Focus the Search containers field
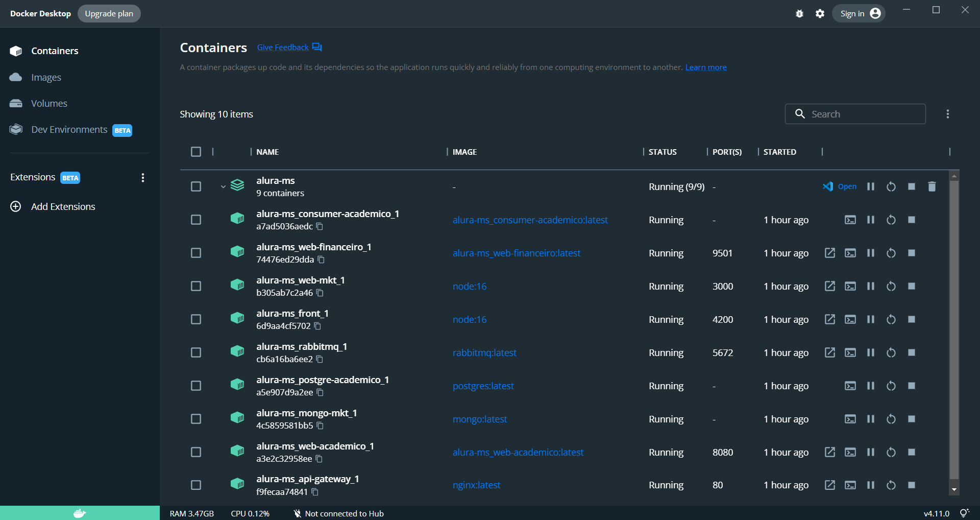Image resolution: width=980 pixels, height=520 pixels. pyautogui.click(x=855, y=114)
